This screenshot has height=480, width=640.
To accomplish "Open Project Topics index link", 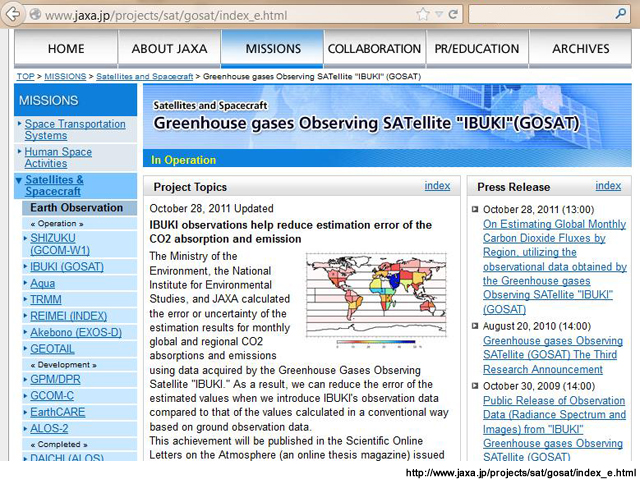I will (x=437, y=186).
